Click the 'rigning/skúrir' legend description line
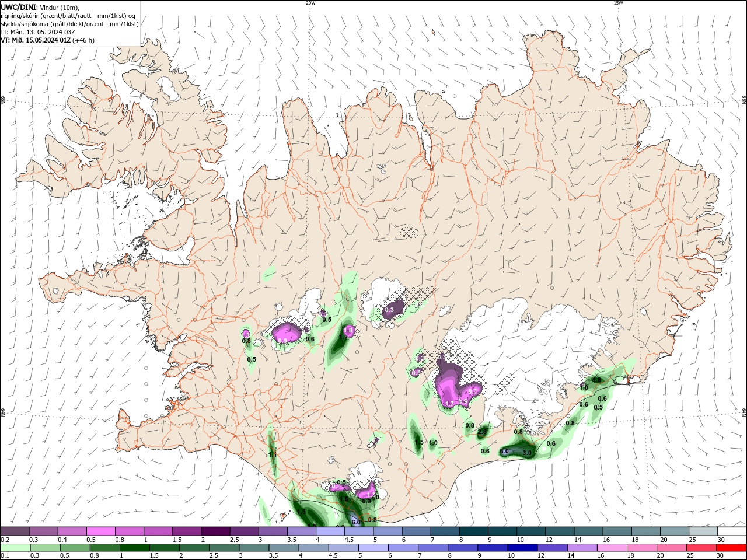The width and height of the screenshot is (747, 560). coord(68,16)
